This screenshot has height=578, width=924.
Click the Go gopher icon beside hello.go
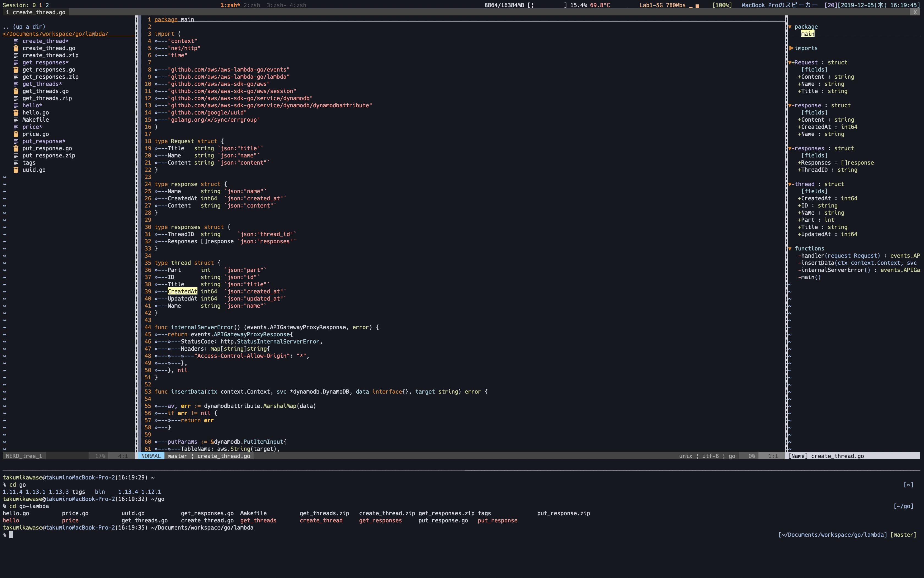(16, 112)
